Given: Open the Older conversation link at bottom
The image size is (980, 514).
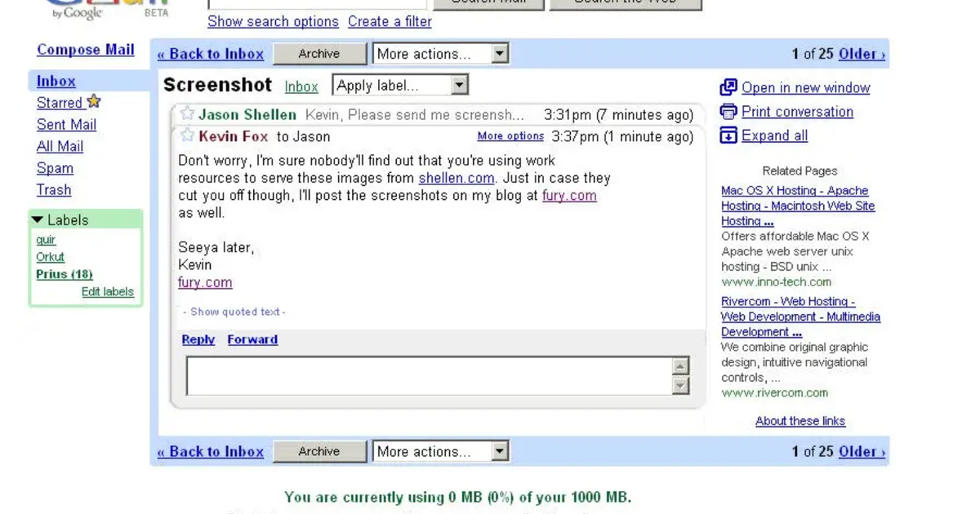Looking at the screenshot, I should [x=862, y=451].
